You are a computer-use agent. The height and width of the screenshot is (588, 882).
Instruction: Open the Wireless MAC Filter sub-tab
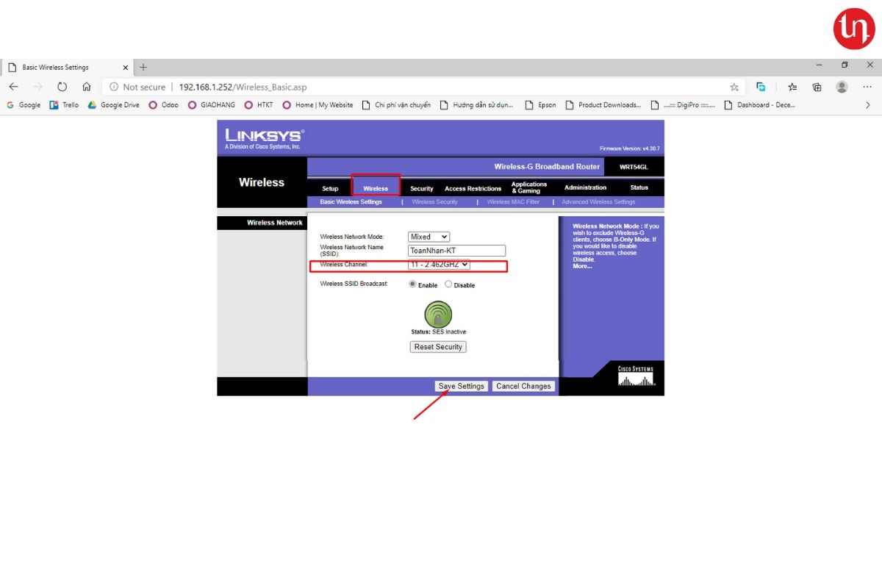coord(513,202)
